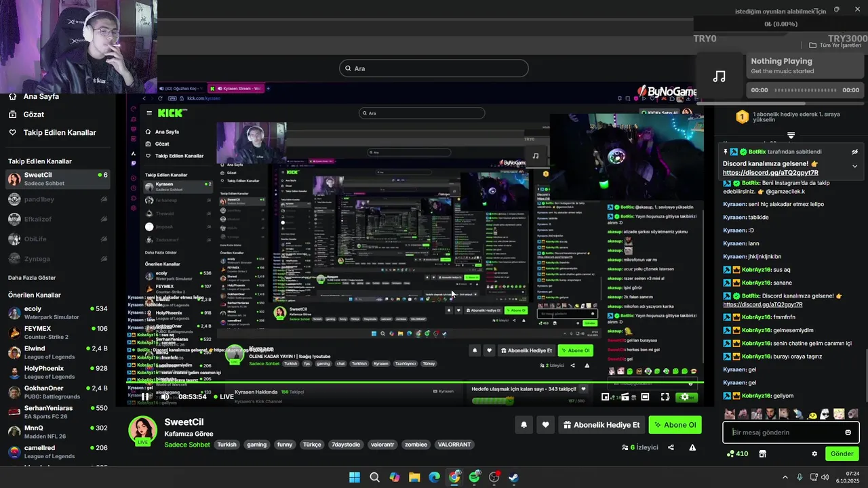Open the emoji picker in message box
868x488 pixels.
click(x=848, y=432)
